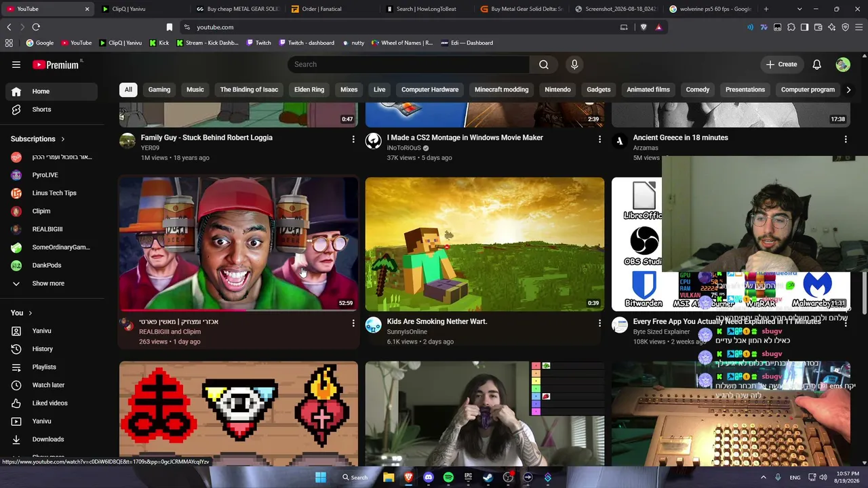Viewport: 868px width, 488px height.
Task: Reload the page in the browser
Action: [36, 27]
